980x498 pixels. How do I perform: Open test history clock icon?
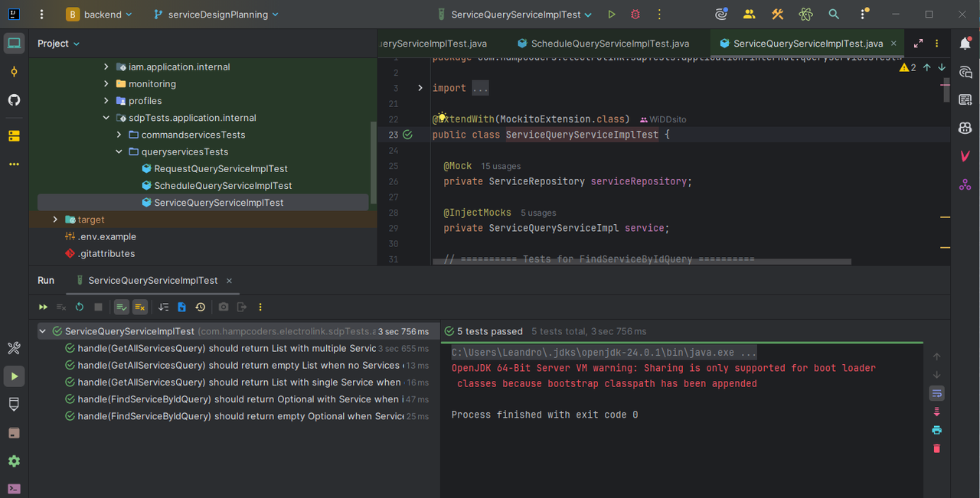pyautogui.click(x=201, y=307)
